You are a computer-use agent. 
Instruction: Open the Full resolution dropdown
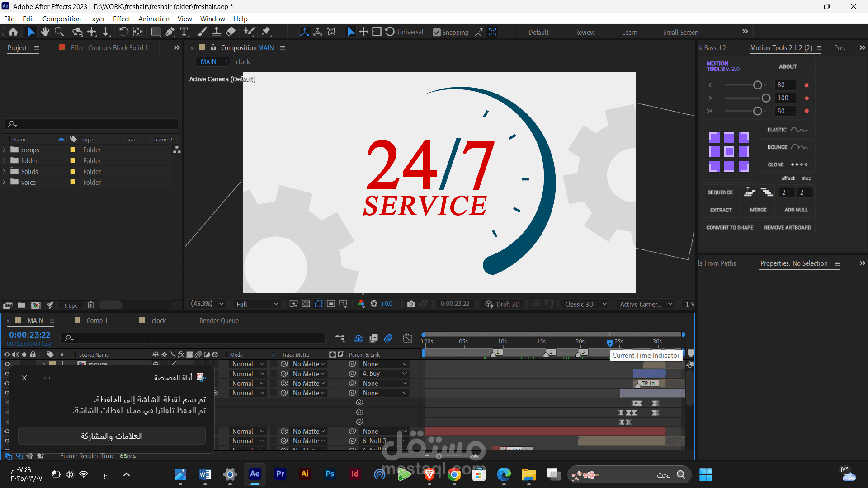point(257,304)
